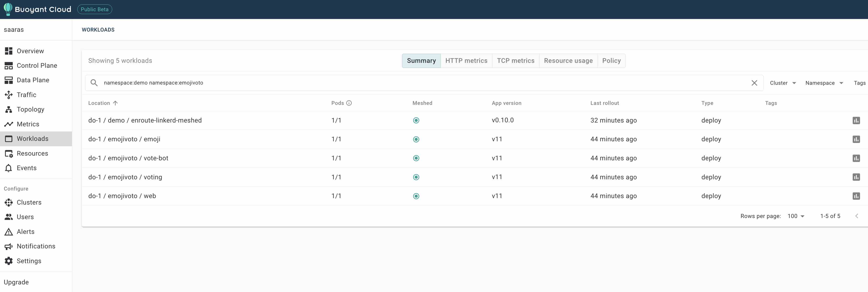868x292 pixels.
Task: Click the Buoyant Cloud balloon logo
Action: (8, 9)
